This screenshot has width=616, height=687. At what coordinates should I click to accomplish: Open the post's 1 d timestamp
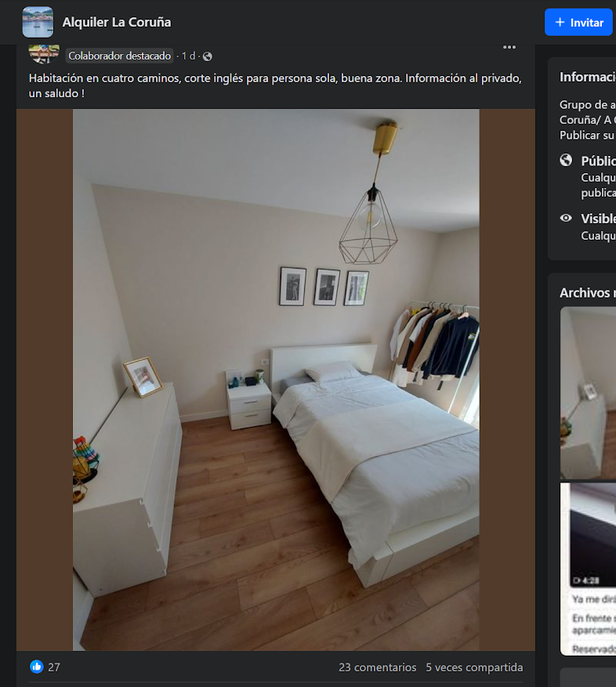[189, 56]
